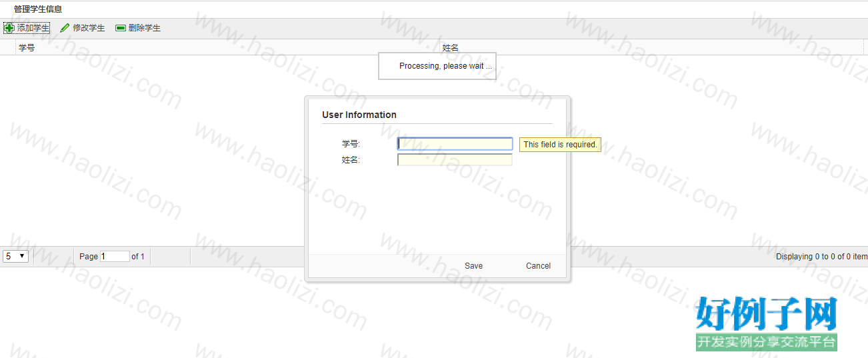Click the User Information dialog title
Screen dimensions: 868x358
(x=359, y=115)
